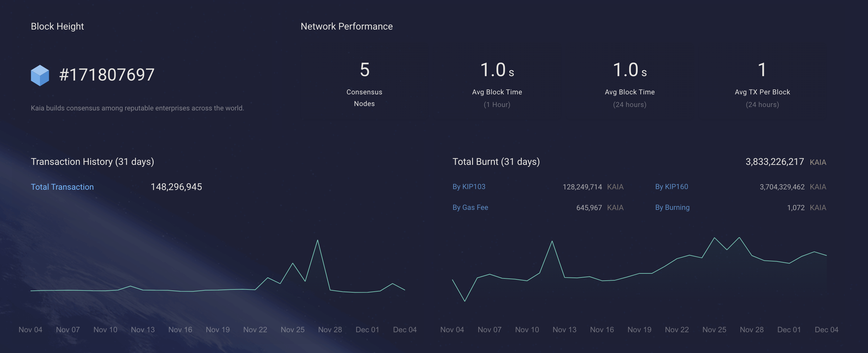The image size is (868, 353).
Task: Click KIP160 burnt value 3,704,329,462
Action: tap(782, 187)
